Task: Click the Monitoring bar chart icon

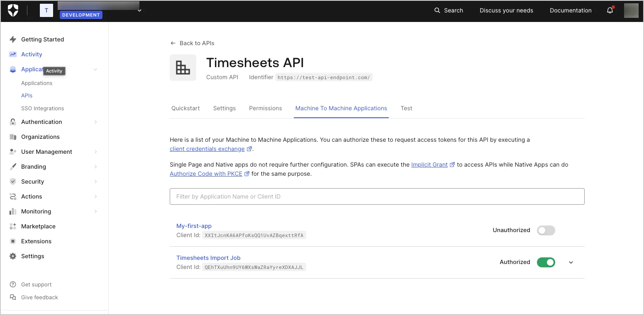Action: click(13, 211)
